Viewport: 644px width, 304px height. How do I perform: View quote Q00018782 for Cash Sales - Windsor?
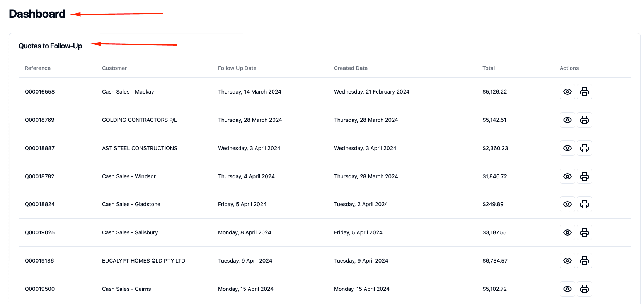click(x=567, y=176)
